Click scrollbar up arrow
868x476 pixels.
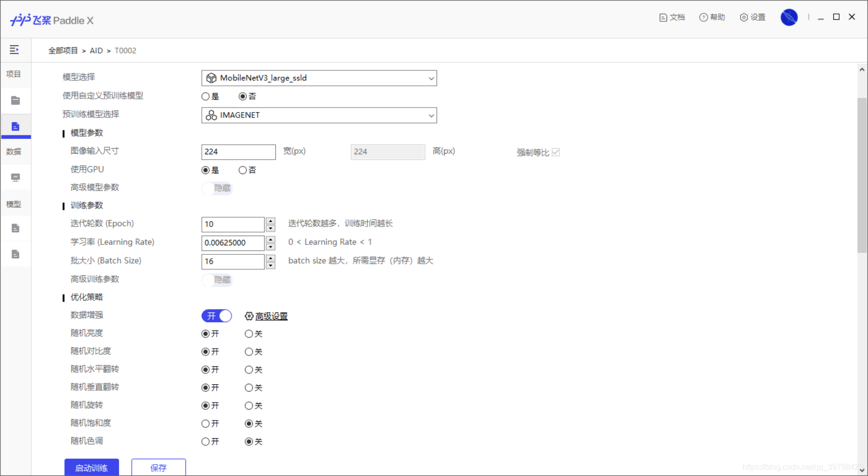(862, 70)
